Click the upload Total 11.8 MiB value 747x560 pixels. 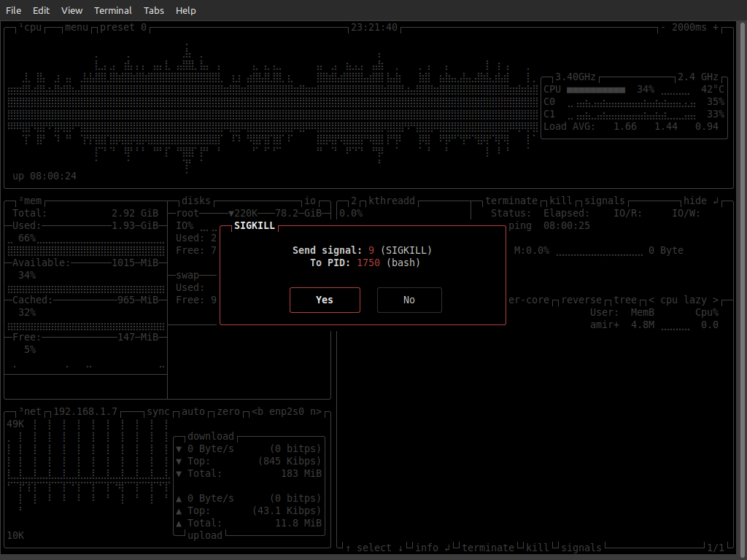click(298, 523)
